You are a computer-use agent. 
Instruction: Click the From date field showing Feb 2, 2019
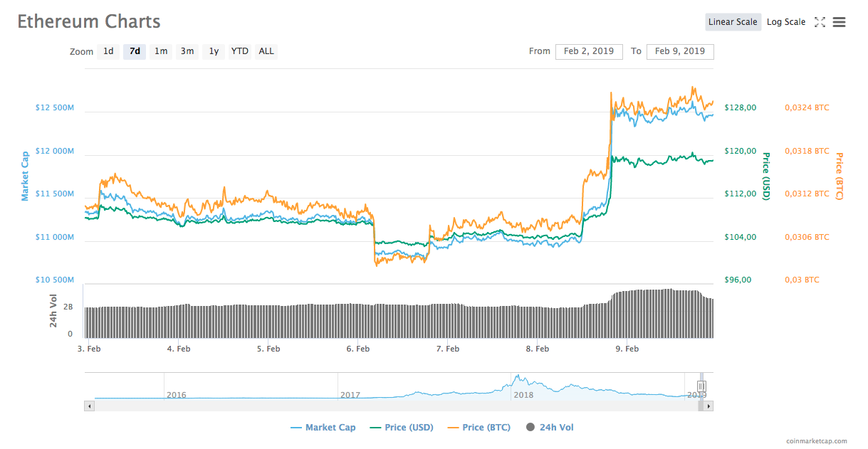(x=589, y=51)
